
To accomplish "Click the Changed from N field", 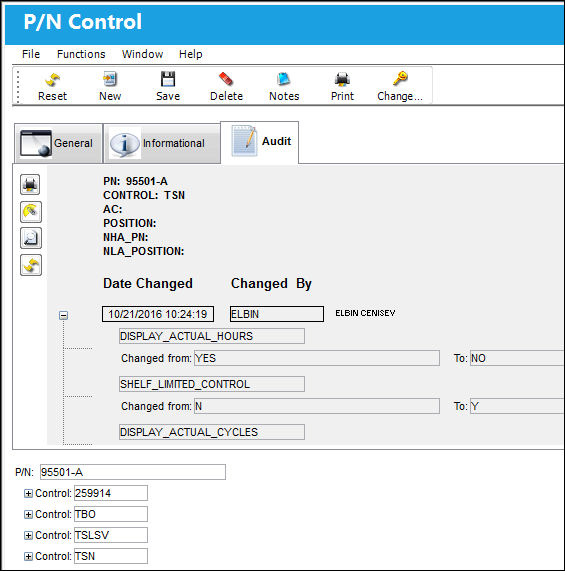I will (x=317, y=406).
